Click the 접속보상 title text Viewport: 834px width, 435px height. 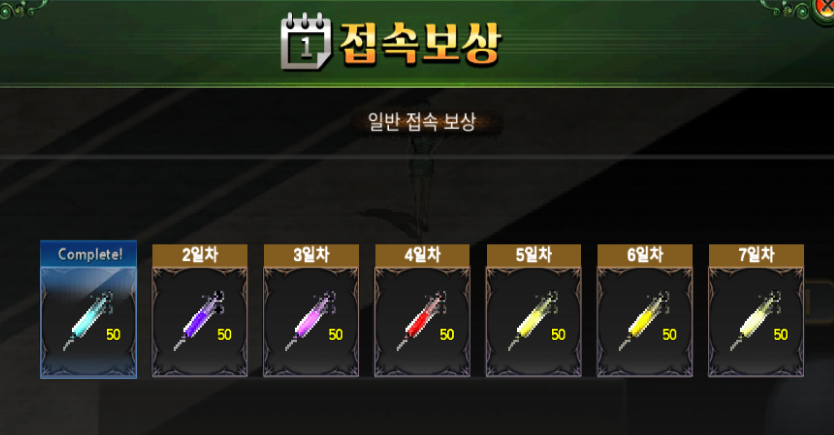coord(420,43)
